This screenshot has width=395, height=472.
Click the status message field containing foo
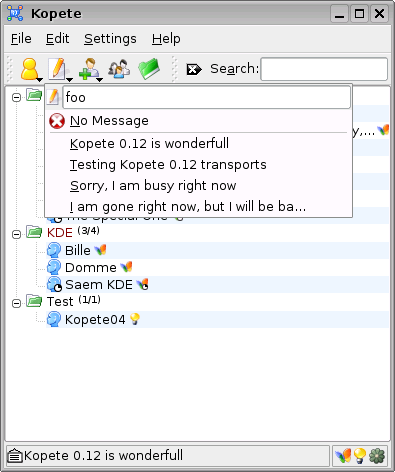[x=207, y=97]
